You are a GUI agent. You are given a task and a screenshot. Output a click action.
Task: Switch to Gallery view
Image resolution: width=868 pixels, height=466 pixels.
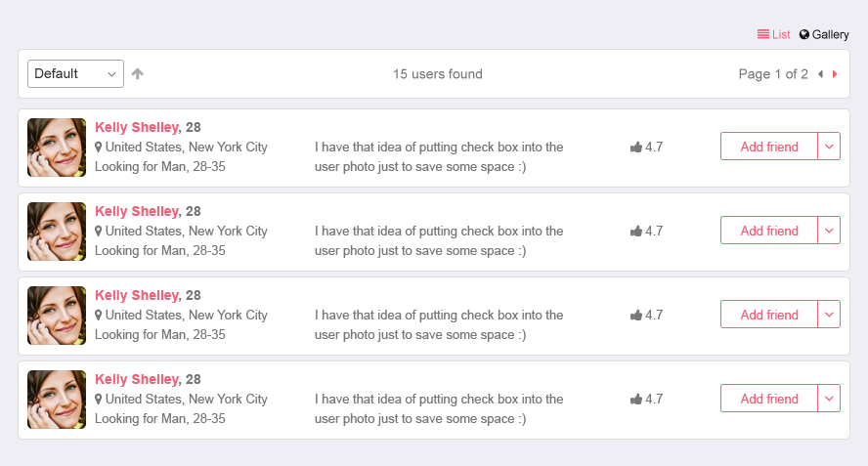pyautogui.click(x=824, y=34)
